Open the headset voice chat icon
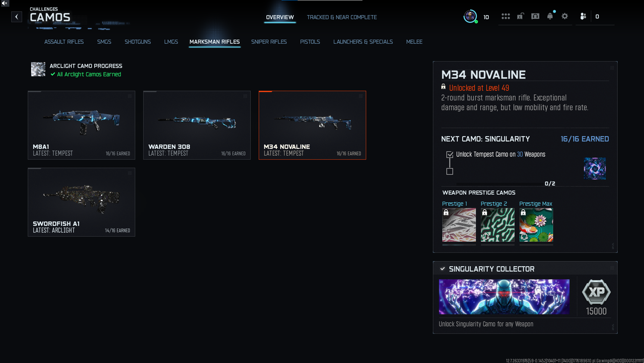 coord(535,17)
